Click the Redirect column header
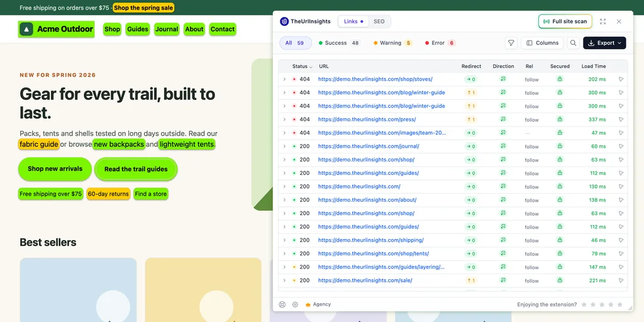Screen dimensions: 644x322 click(471, 66)
